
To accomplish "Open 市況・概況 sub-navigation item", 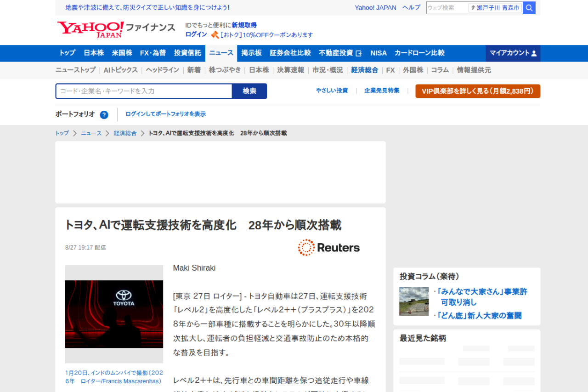I will click(x=328, y=70).
